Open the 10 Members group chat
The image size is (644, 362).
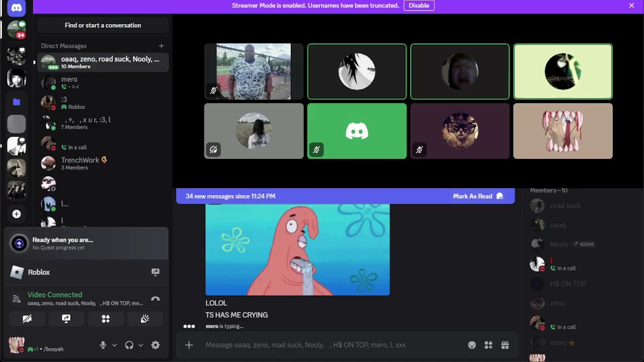103,62
